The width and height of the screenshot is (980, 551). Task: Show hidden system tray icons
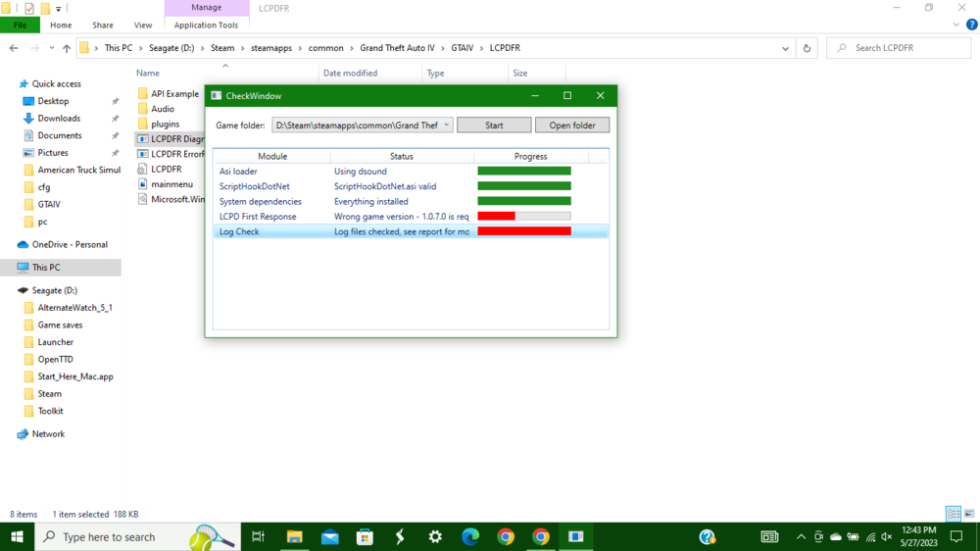point(801,536)
